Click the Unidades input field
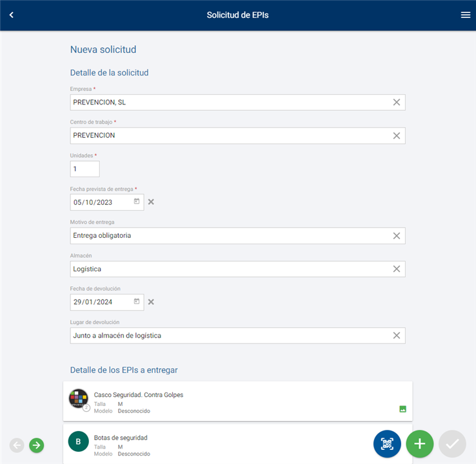This screenshot has width=476, height=464. tap(84, 169)
